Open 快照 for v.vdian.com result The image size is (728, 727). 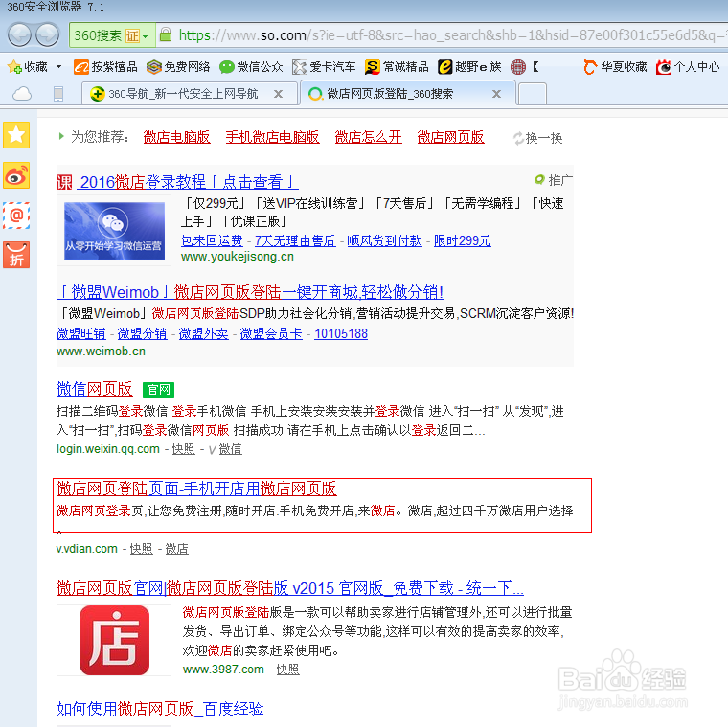click(x=141, y=549)
